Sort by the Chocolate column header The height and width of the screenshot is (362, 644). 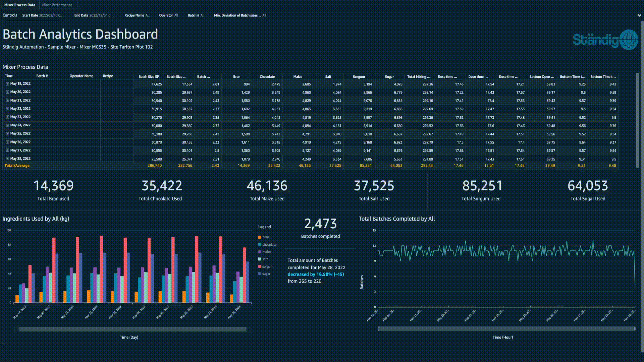tap(267, 77)
